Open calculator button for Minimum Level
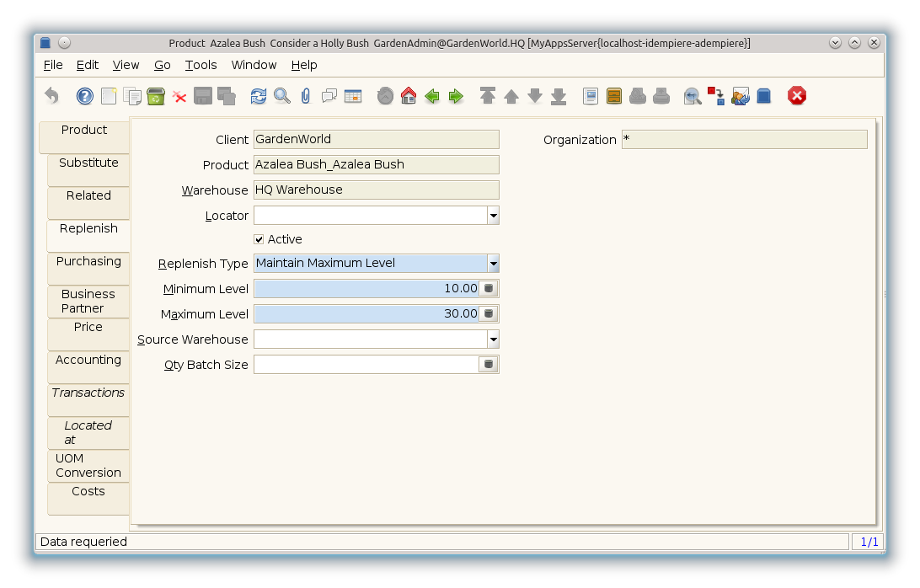Image resolution: width=920 pixels, height=588 pixels. [x=489, y=289]
